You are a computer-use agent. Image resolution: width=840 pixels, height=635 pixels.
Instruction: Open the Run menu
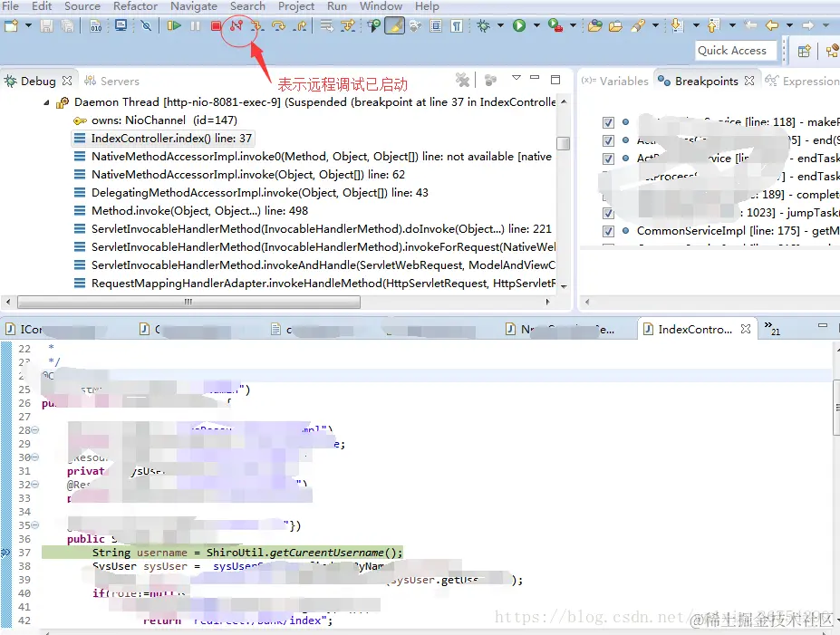[336, 6]
